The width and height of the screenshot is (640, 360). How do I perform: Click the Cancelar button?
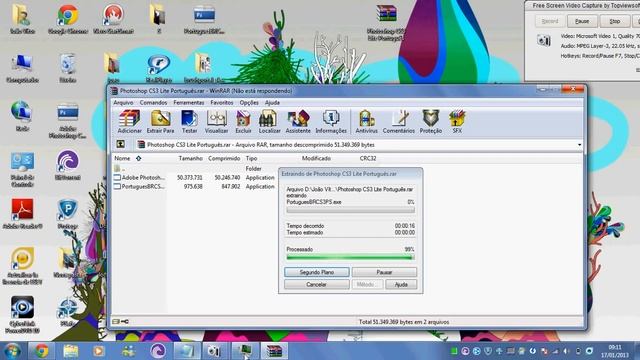click(317, 284)
